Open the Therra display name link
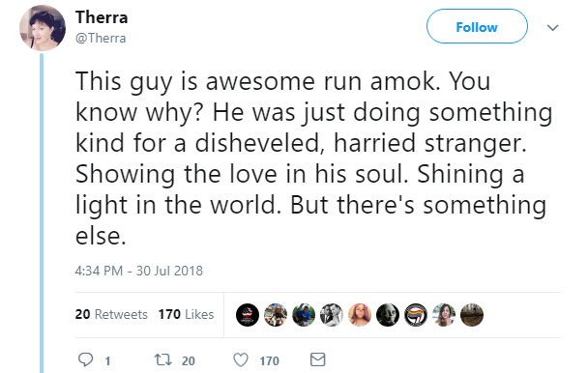Screen dimensions: 588x373 click(102, 17)
